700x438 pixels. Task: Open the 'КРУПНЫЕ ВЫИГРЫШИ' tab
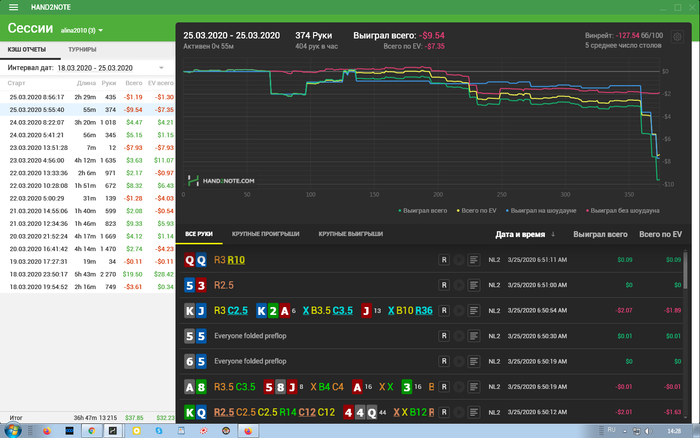click(351, 234)
